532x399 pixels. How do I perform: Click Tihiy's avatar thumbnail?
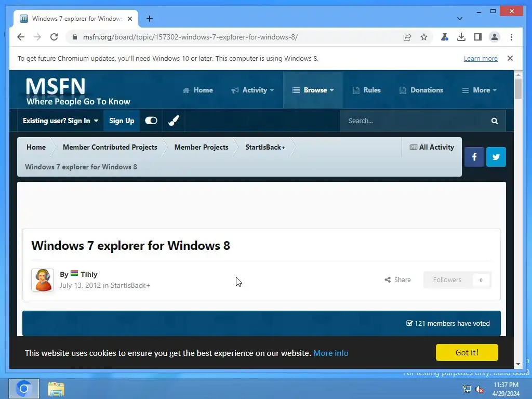43,280
